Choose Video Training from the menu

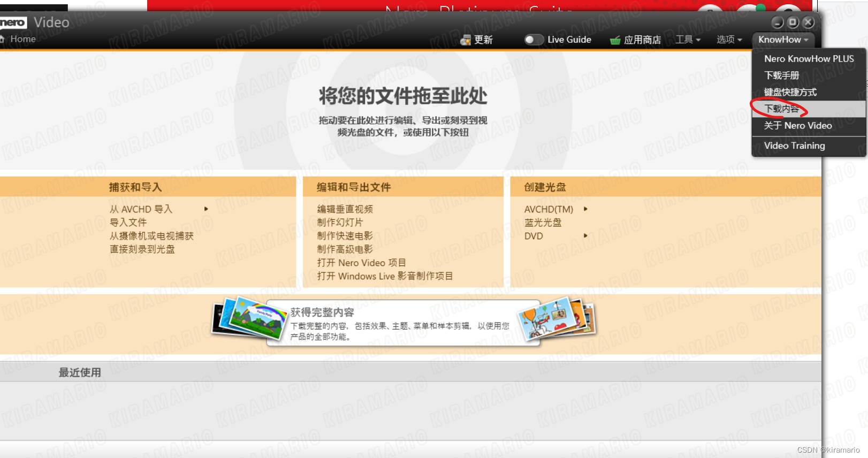coord(794,146)
